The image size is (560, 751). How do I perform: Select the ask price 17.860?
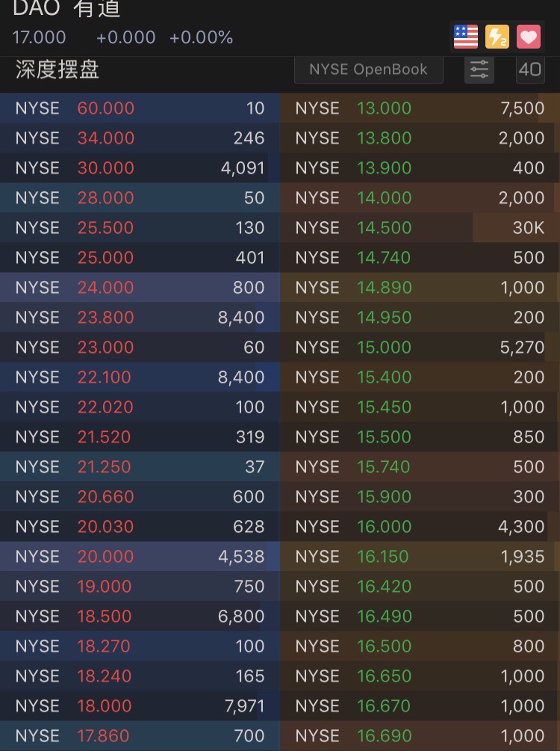pyautogui.click(x=103, y=735)
